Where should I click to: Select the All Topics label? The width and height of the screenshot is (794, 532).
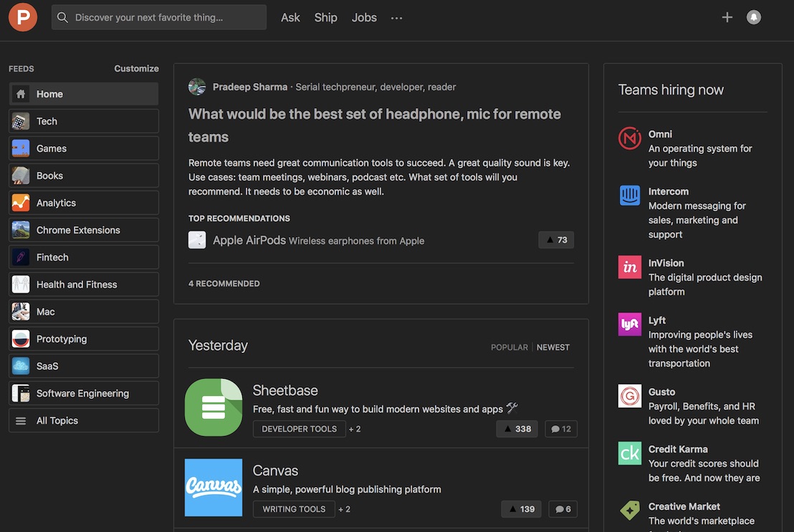click(57, 420)
